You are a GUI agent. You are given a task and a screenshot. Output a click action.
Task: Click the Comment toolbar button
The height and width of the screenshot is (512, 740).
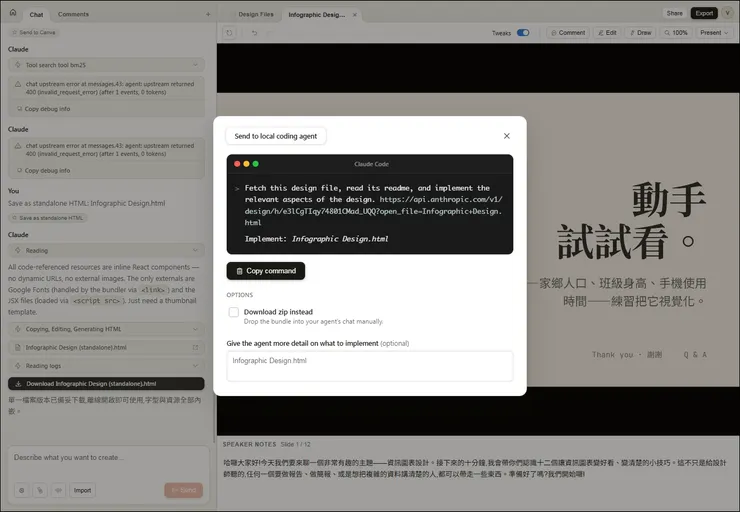coord(568,33)
